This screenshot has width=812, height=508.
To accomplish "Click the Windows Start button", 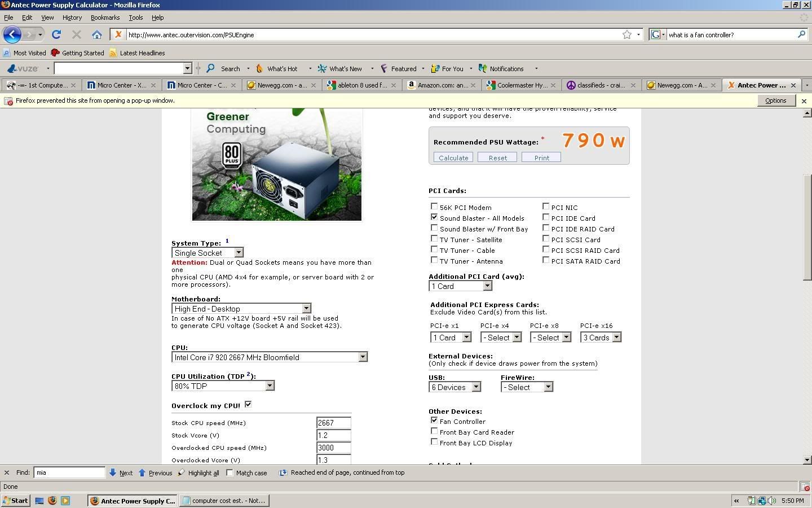I will pos(15,500).
